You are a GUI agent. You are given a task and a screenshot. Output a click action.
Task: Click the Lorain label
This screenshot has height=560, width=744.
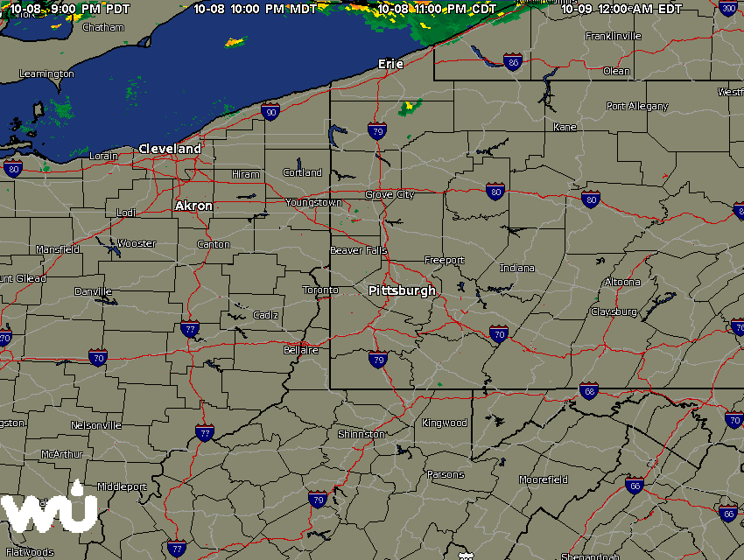coord(103,156)
